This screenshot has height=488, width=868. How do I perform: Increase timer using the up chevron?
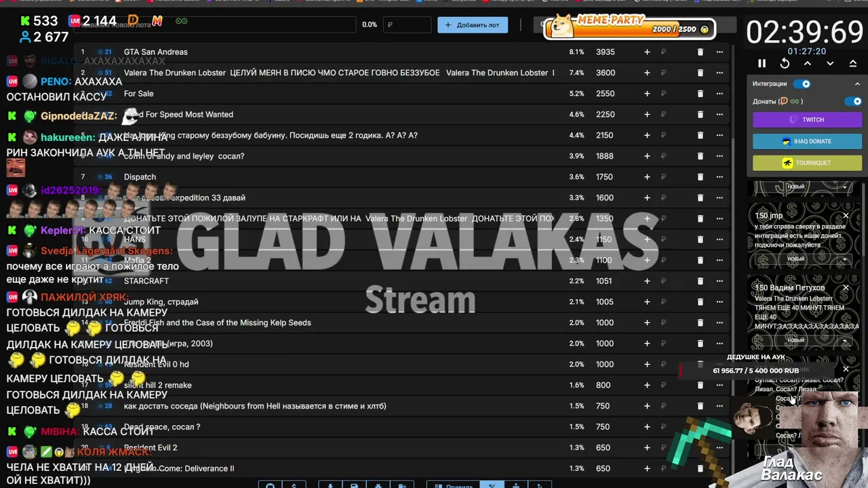pyautogui.click(x=807, y=63)
